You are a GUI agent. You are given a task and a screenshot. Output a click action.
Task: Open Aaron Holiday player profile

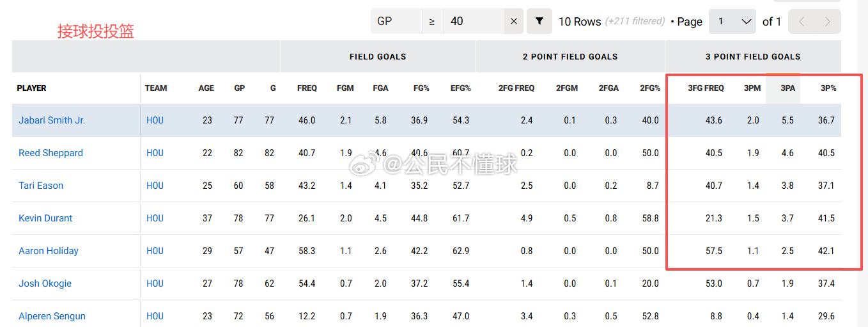pyautogui.click(x=49, y=251)
